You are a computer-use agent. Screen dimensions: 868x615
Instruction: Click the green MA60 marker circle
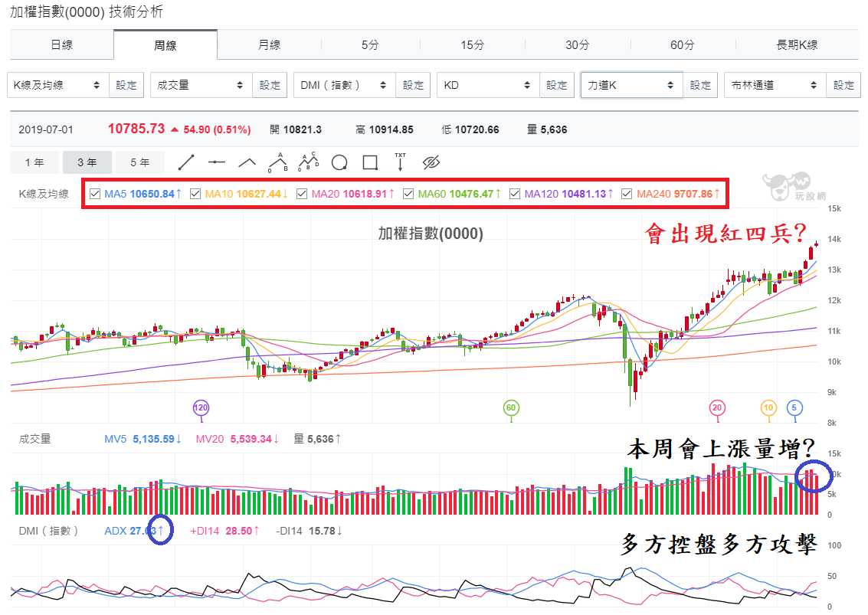[511, 408]
